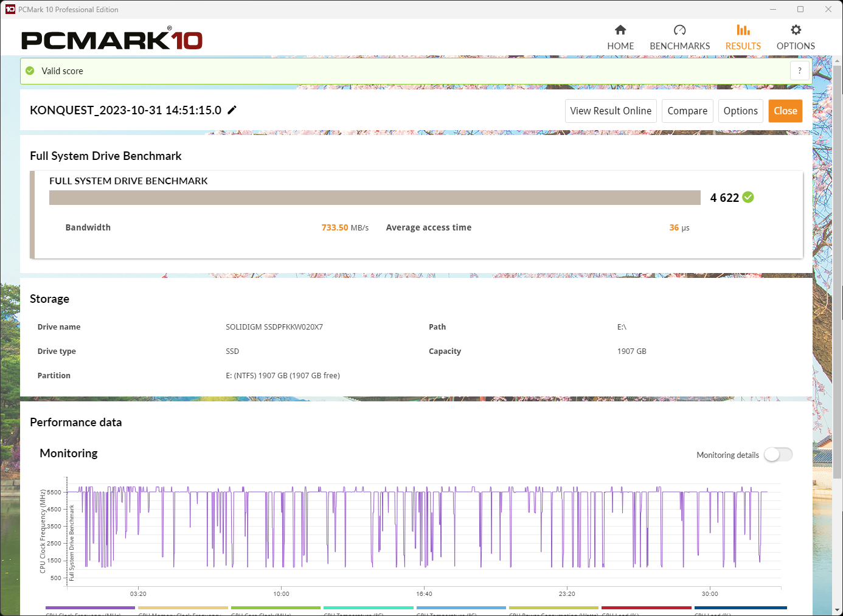Viewport: 843px width, 616px height.
Task: Click the Drive name label
Action: coord(59,327)
